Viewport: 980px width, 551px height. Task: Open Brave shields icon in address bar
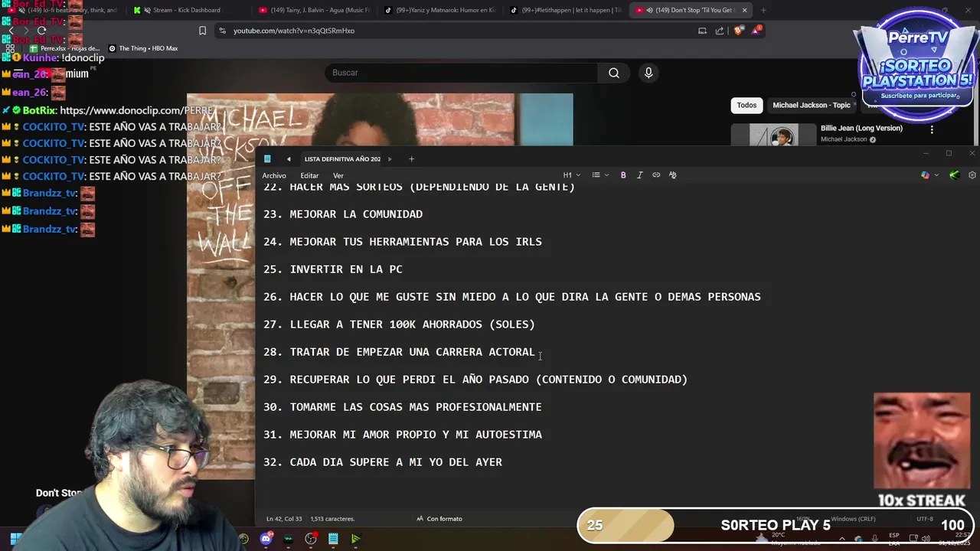[738, 31]
